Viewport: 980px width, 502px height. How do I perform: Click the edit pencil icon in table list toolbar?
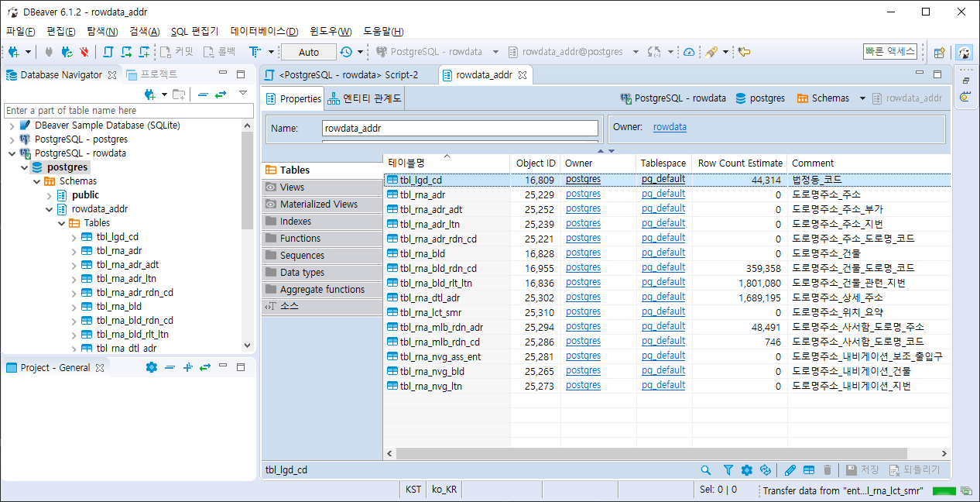(790, 470)
